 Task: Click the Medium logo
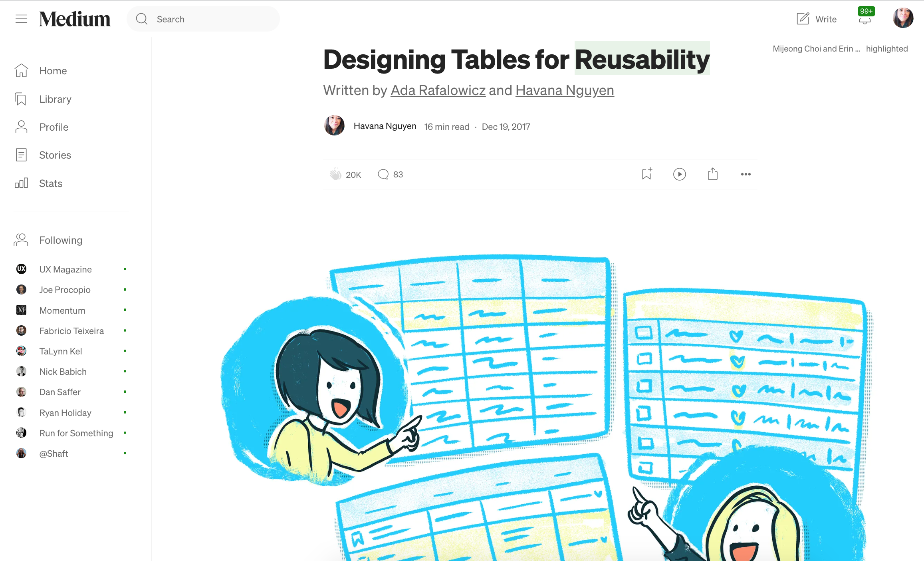coord(75,19)
